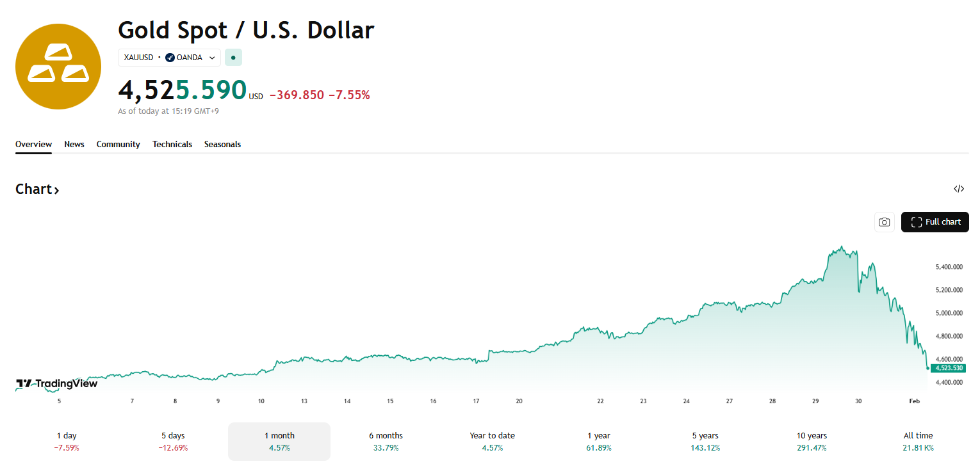This screenshot has height=464, width=980.
Task: Click the gold bars XAUUSD logo
Action: pos(58,67)
